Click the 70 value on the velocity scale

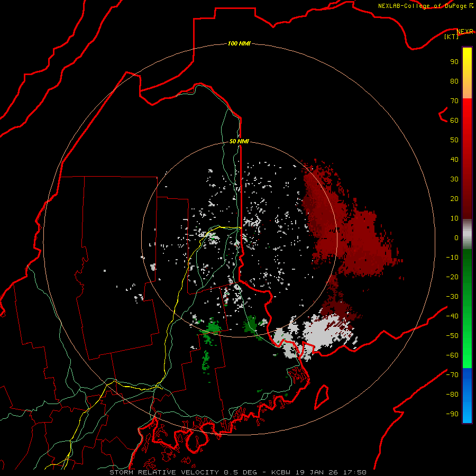(x=454, y=101)
